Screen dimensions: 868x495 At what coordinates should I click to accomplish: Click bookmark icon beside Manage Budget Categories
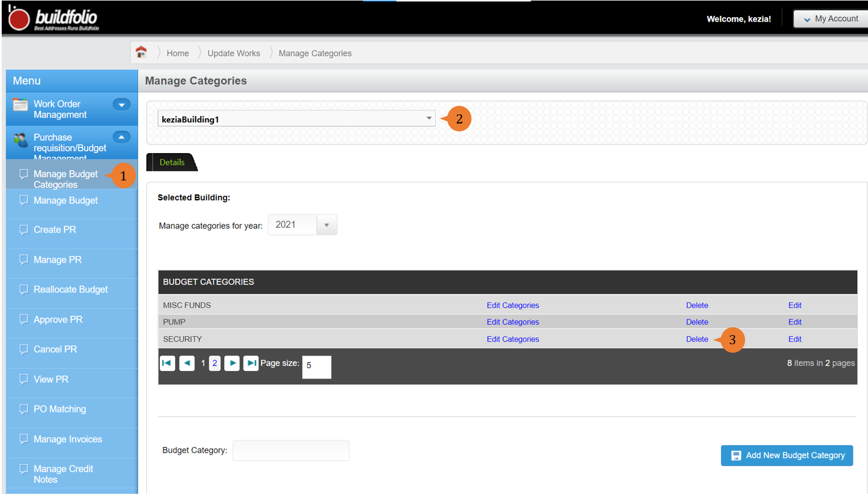tap(23, 174)
